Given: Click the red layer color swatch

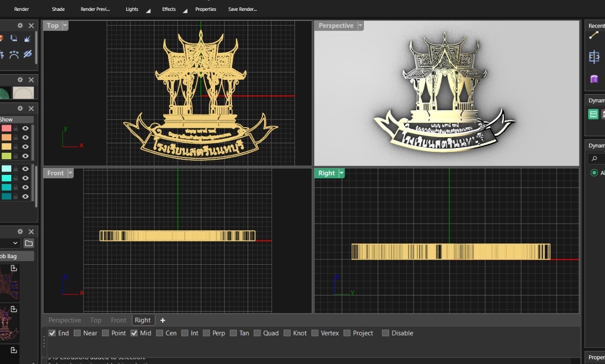Looking at the screenshot, I should [6, 128].
